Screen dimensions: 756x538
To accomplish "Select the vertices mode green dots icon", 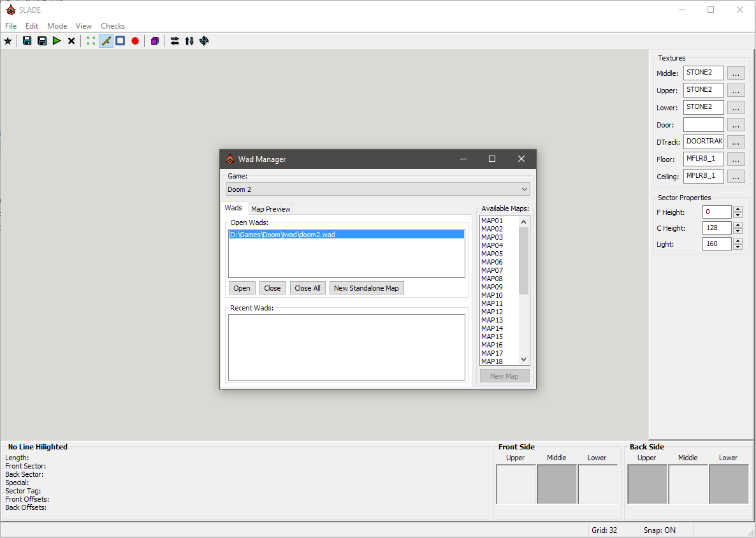I will point(91,41).
